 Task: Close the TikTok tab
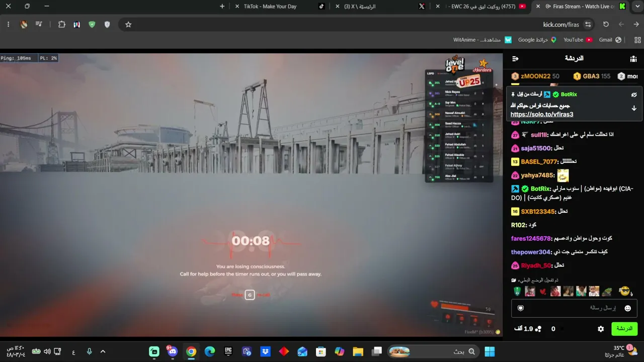point(237,7)
